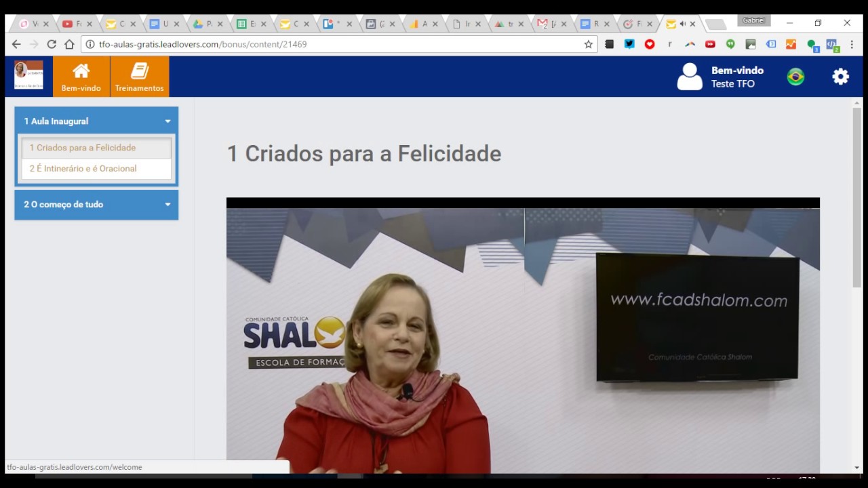Click the red fast-forward extension icon
868x488 pixels.
[710, 44]
